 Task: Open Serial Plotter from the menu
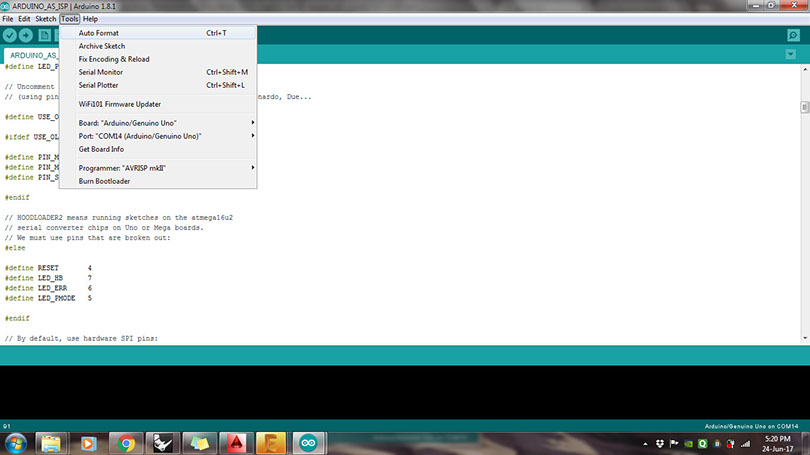coord(158,85)
